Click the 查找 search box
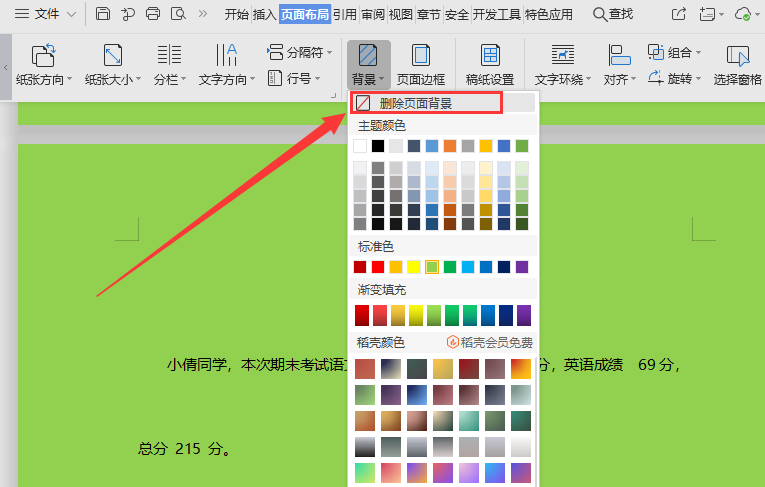Screen dimensions: 765x487 point(613,14)
